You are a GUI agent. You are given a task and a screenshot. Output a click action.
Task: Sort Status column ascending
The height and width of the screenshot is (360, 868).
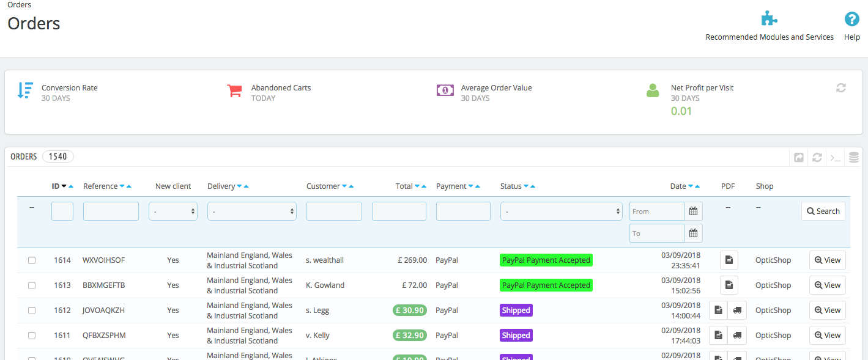(x=533, y=186)
